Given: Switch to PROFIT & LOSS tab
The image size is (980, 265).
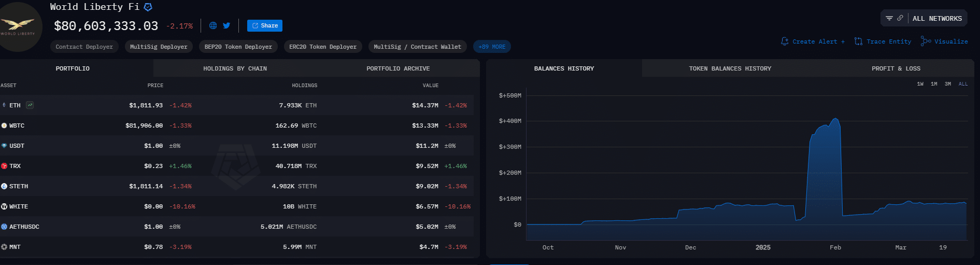Looking at the screenshot, I should point(896,68).
